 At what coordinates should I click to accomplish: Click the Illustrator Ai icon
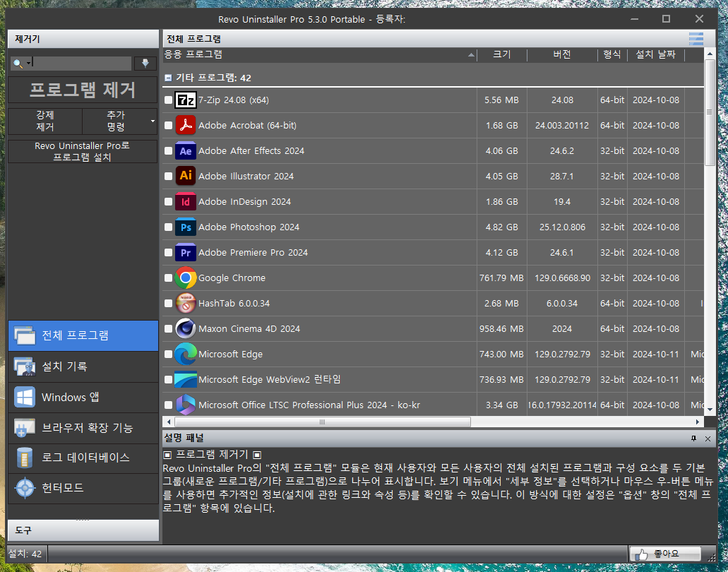pos(185,176)
